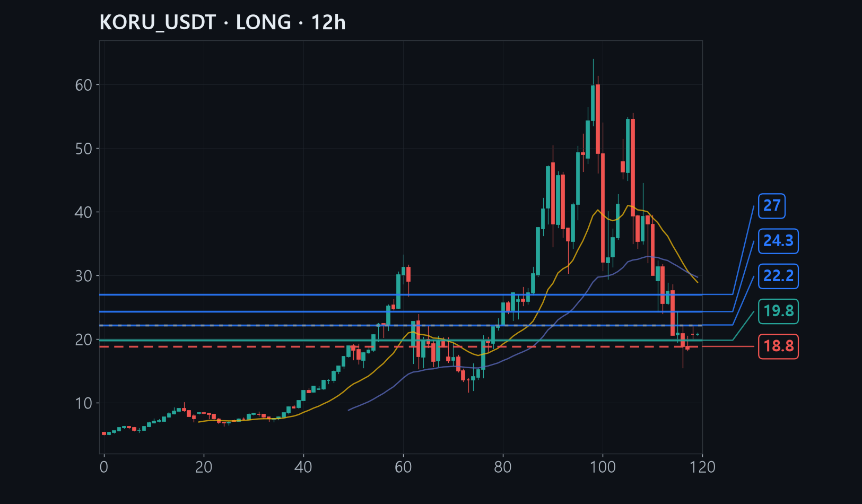The image size is (862, 504).
Task: Click the x-axis tick label 120
Action: [x=702, y=467]
